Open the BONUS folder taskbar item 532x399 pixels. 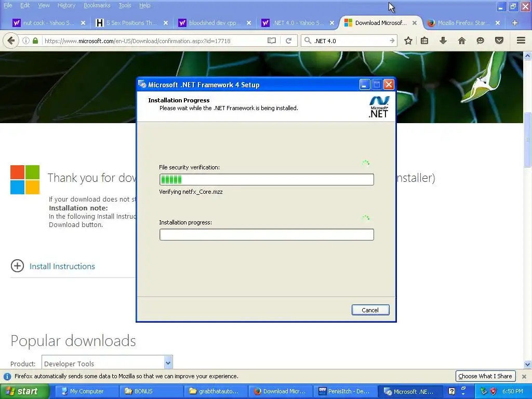(151, 391)
